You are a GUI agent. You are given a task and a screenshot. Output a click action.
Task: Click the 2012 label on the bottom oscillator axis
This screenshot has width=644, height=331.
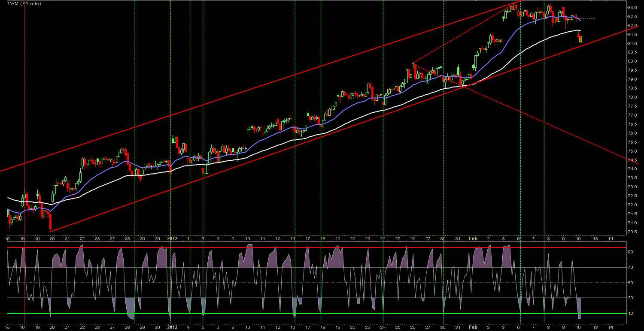click(x=172, y=327)
